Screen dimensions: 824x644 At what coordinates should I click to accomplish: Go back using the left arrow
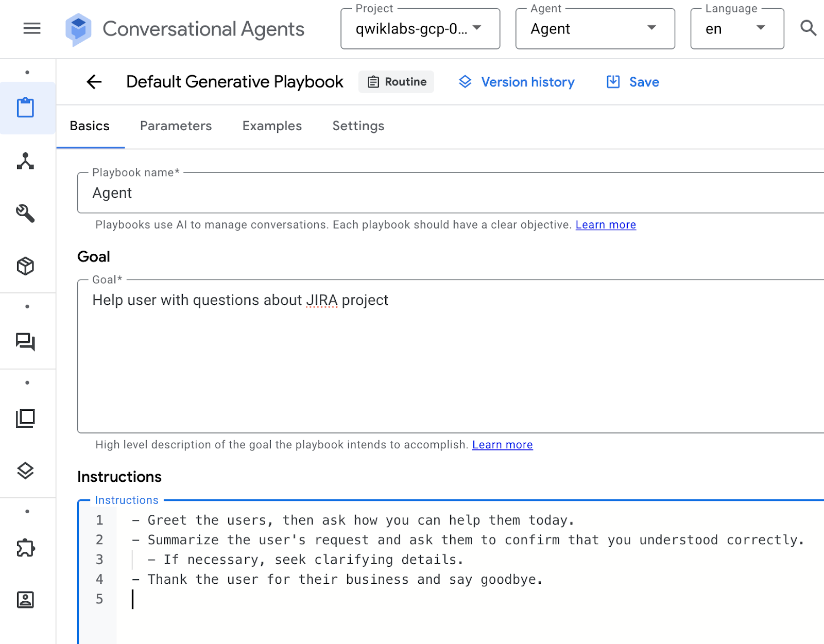94,82
